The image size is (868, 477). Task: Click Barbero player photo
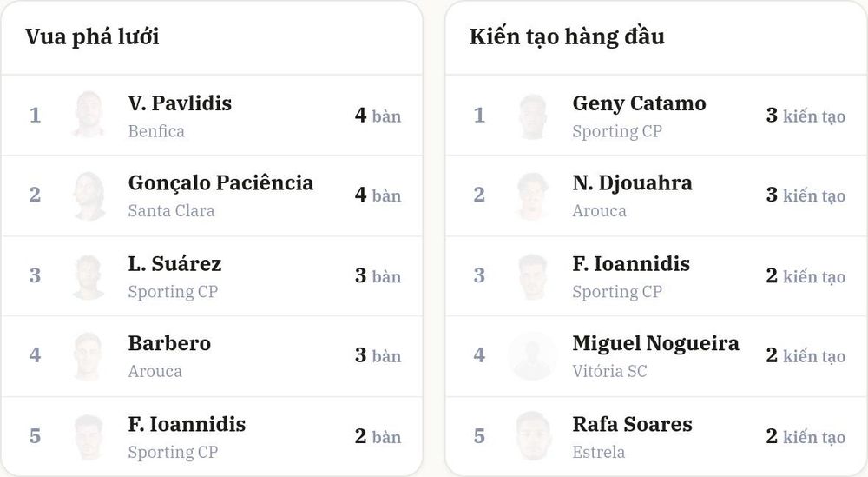[x=89, y=355]
